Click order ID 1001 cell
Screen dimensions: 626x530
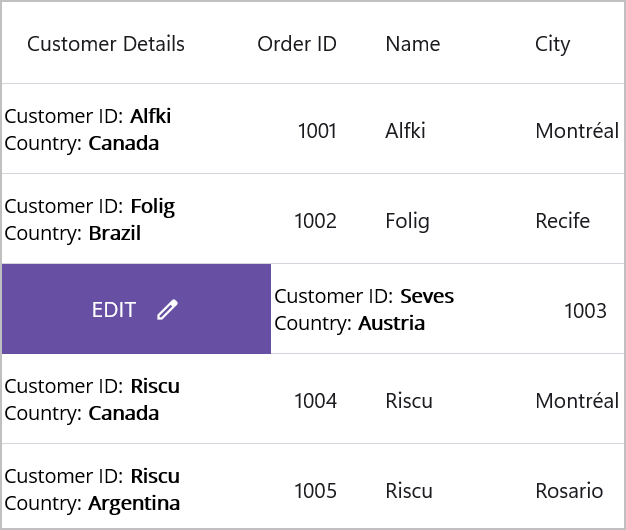pos(316,130)
